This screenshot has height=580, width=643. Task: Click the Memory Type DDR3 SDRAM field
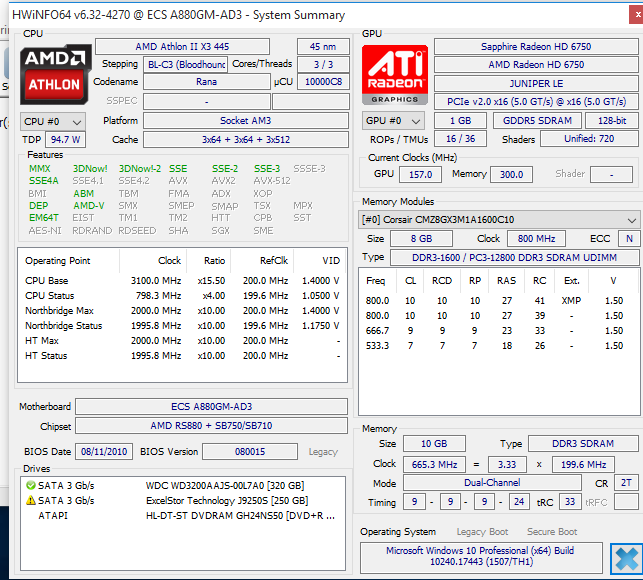point(583,444)
